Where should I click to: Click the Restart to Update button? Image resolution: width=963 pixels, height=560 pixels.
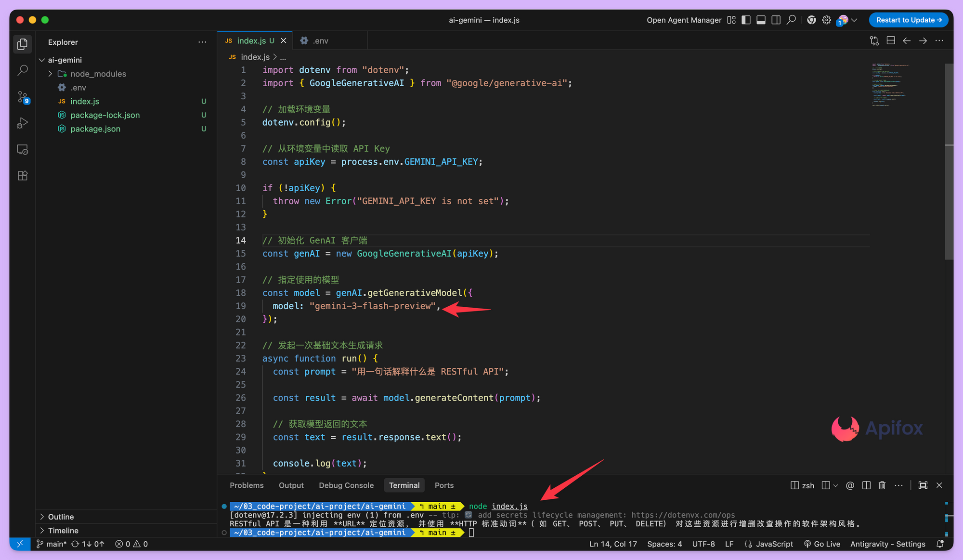click(908, 20)
